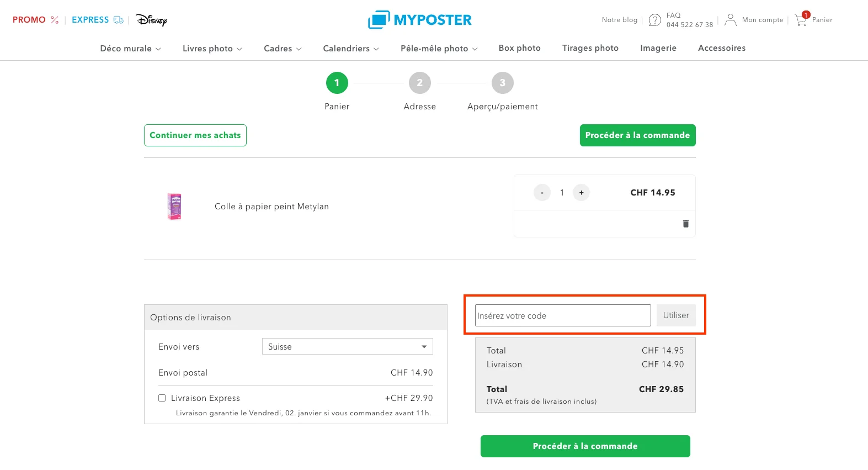Click the +CHF 29.90 express price
This screenshot has width=868, height=470.
[409, 398]
